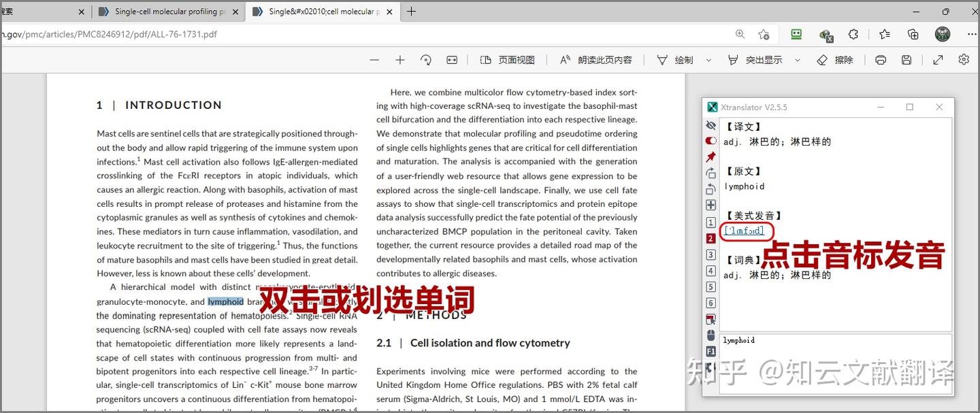Select dictionary slot 2 in Xtranslator
Viewport: 980px width, 413px height.
(710, 238)
